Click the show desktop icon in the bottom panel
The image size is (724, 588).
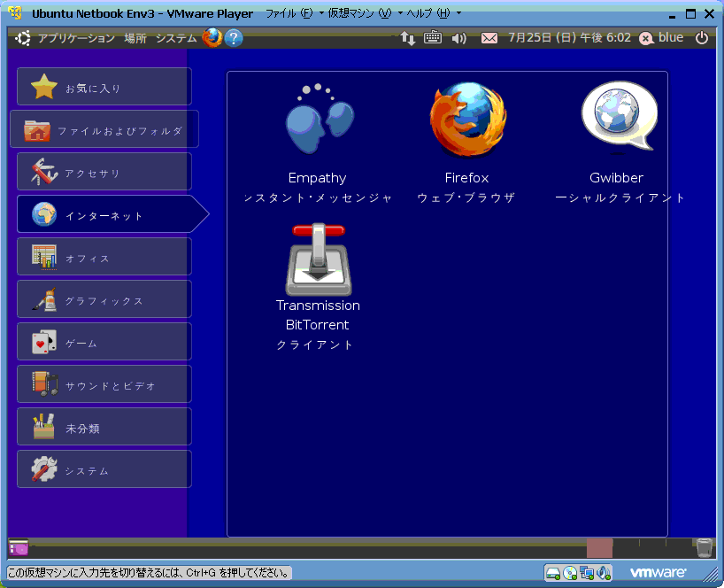pos(19,548)
